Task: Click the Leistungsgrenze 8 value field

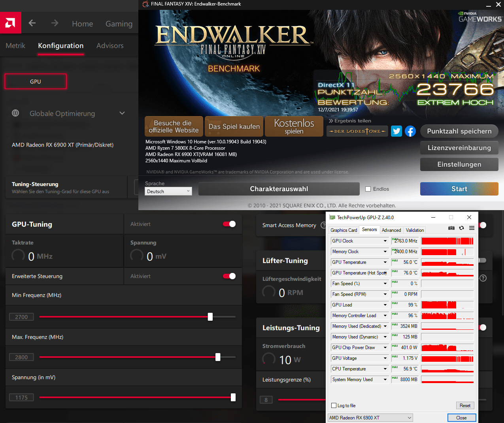Action: pyautogui.click(x=266, y=400)
